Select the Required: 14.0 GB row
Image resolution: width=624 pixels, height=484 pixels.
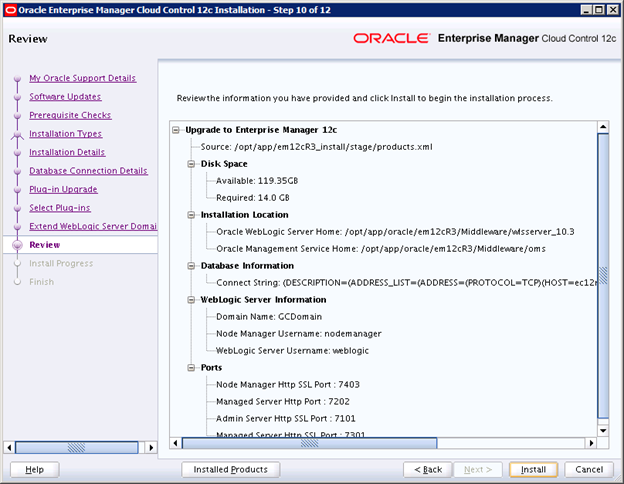253,198
